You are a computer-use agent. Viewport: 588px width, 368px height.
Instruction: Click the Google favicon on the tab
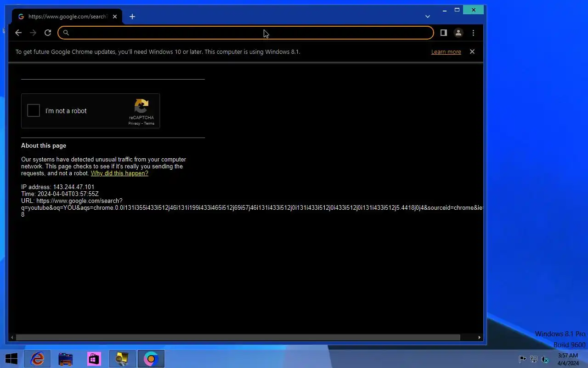coord(21,17)
